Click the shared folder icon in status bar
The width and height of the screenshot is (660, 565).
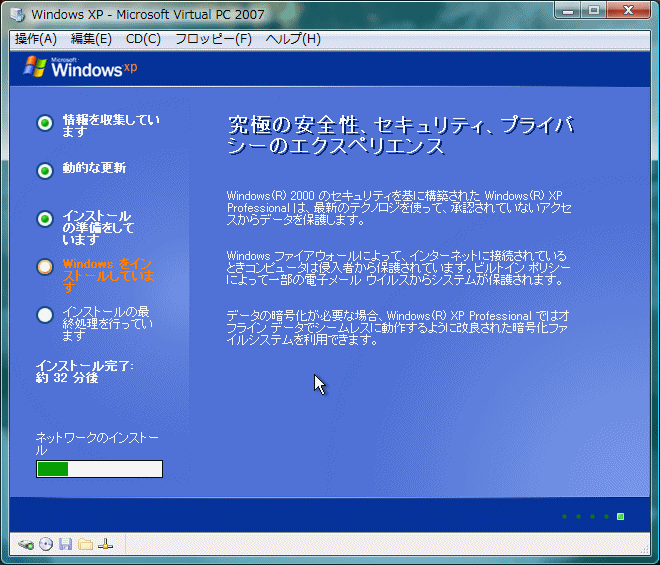tap(85, 544)
